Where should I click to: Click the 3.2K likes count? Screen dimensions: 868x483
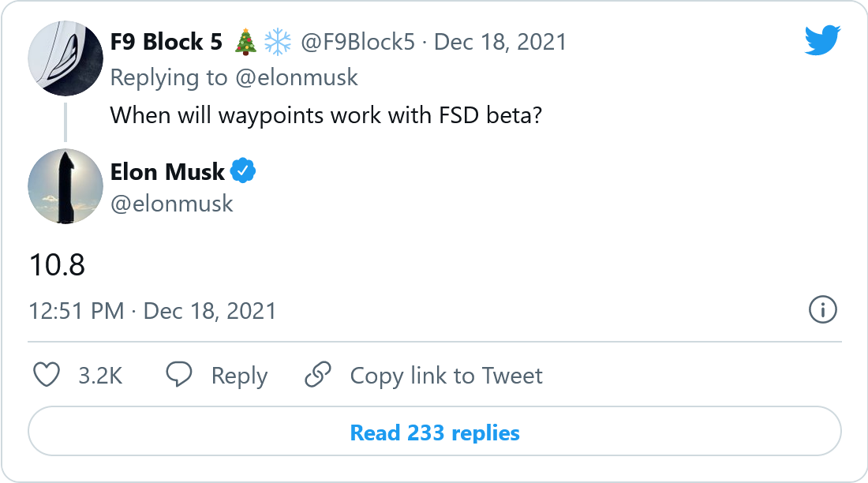pos(100,376)
